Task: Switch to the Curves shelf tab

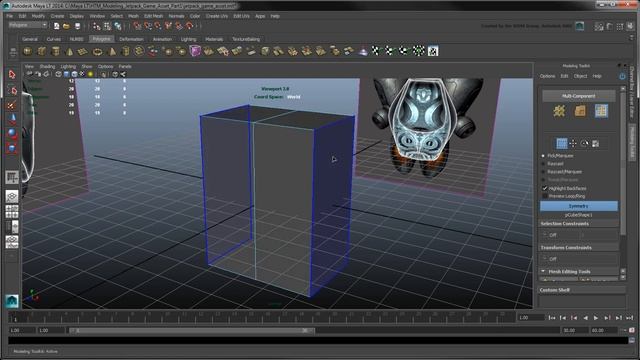Action: coord(53,39)
